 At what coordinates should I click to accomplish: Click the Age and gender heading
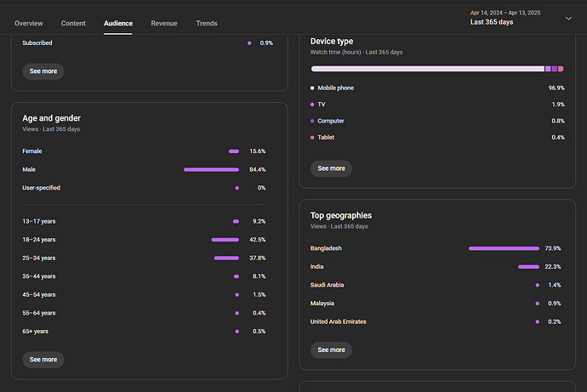[x=52, y=118]
